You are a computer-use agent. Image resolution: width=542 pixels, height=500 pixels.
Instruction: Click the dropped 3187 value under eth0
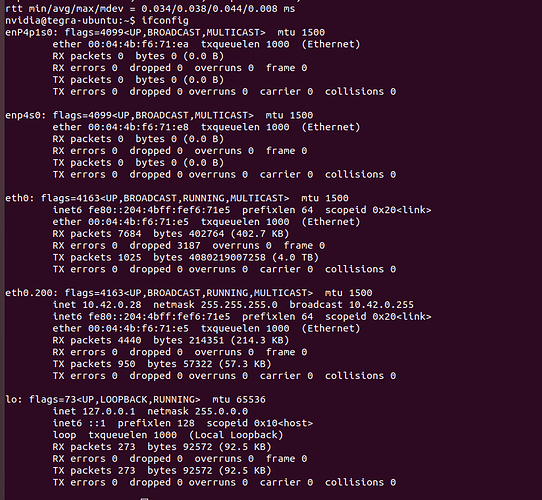click(x=165, y=246)
